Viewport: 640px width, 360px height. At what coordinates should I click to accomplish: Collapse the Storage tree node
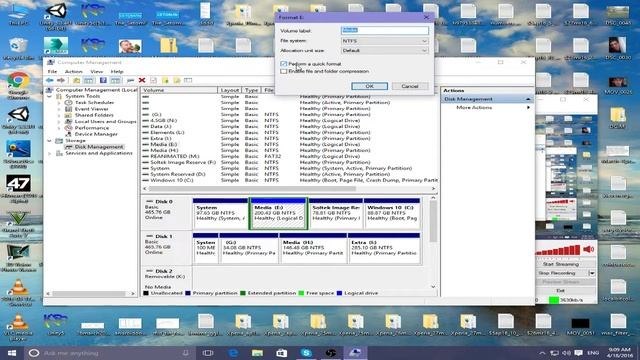[50, 140]
